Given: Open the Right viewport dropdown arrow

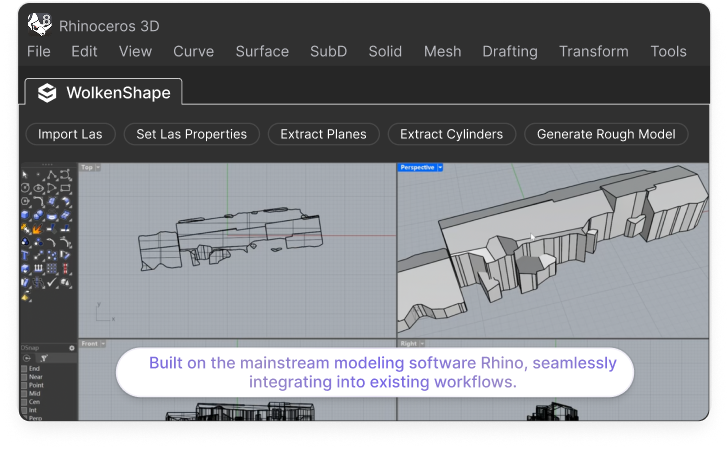Looking at the screenshot, I should (422, 344).
